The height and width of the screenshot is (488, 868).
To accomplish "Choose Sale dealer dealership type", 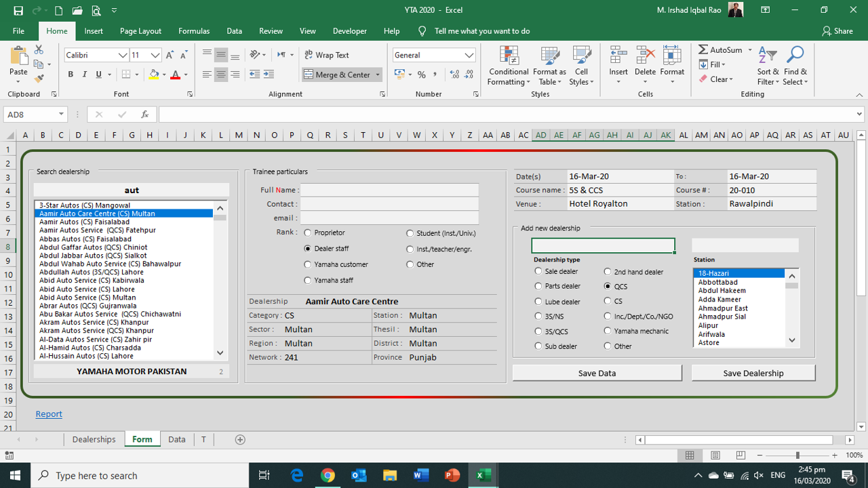I will (538, 271).
